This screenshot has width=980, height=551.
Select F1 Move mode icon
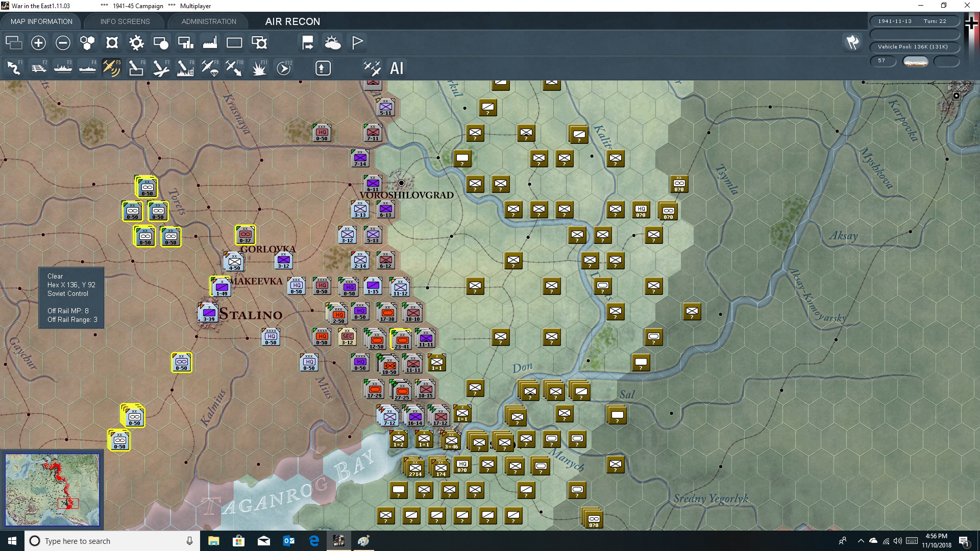[x=14, y=68]
